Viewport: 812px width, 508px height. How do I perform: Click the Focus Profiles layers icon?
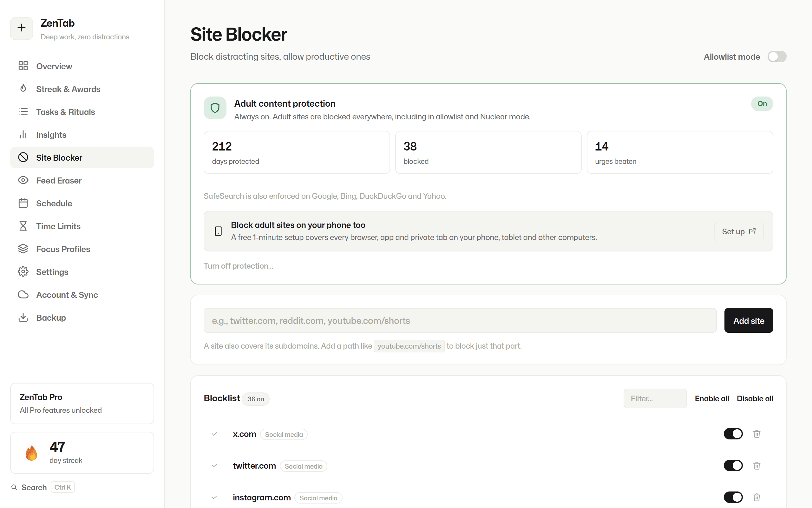23,249
